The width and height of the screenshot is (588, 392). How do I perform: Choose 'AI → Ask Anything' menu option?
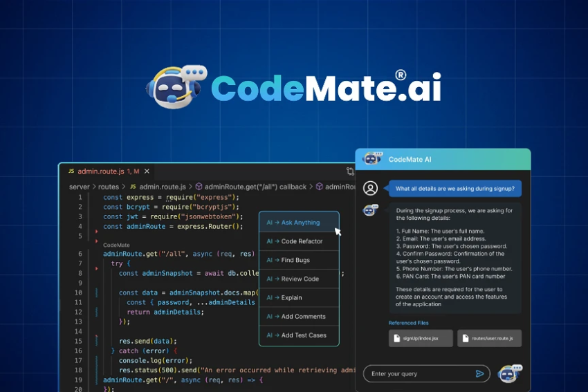click(x=299, y=223)
